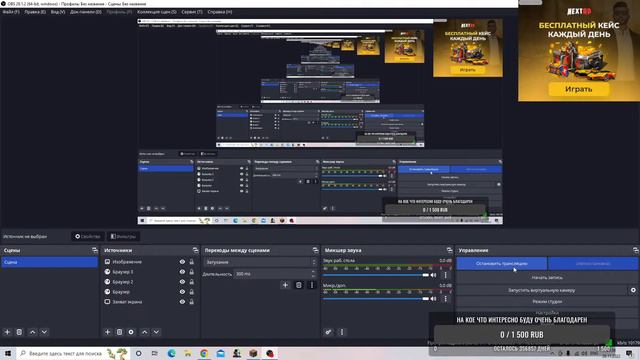Image resolution: width=640 pixels, height=360 pixels.
Task: Click Фильтры button in source toolbar
Action: [x=123, y=236]
